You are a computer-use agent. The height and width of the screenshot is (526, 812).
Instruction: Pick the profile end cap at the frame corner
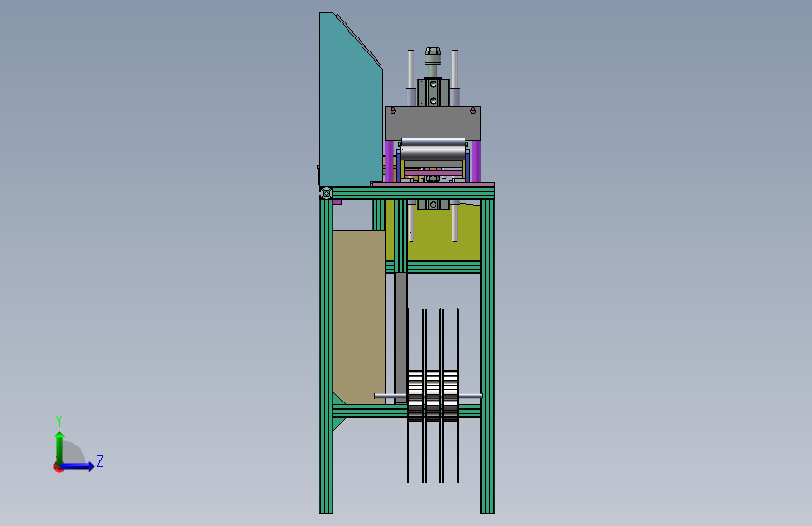tap(326, 194)
